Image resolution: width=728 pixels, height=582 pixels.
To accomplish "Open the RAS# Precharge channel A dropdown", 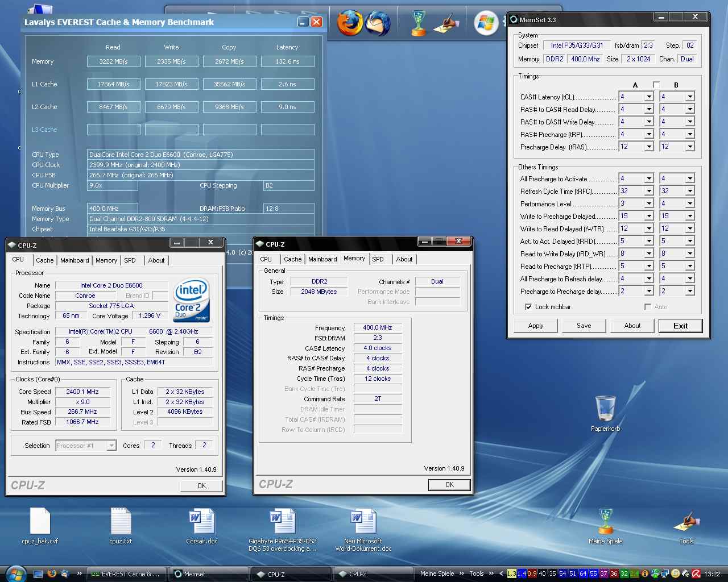I will tap(648, 134).
